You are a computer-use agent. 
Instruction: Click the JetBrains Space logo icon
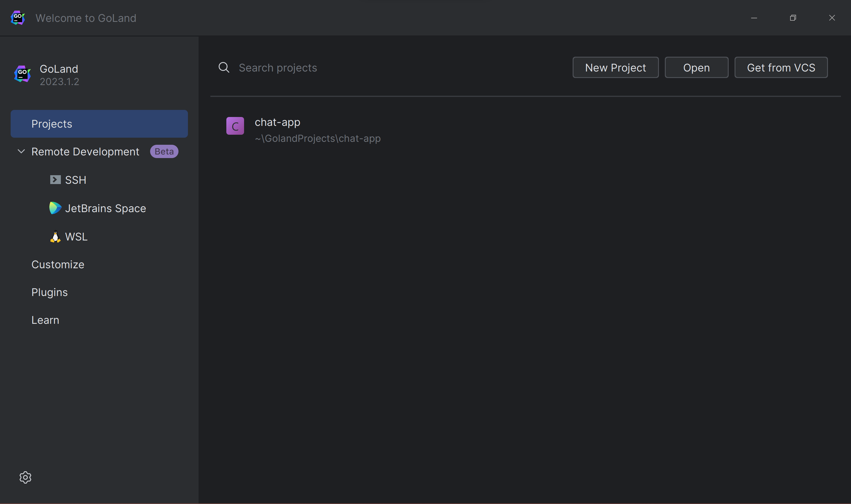click(x=55, y=208)
